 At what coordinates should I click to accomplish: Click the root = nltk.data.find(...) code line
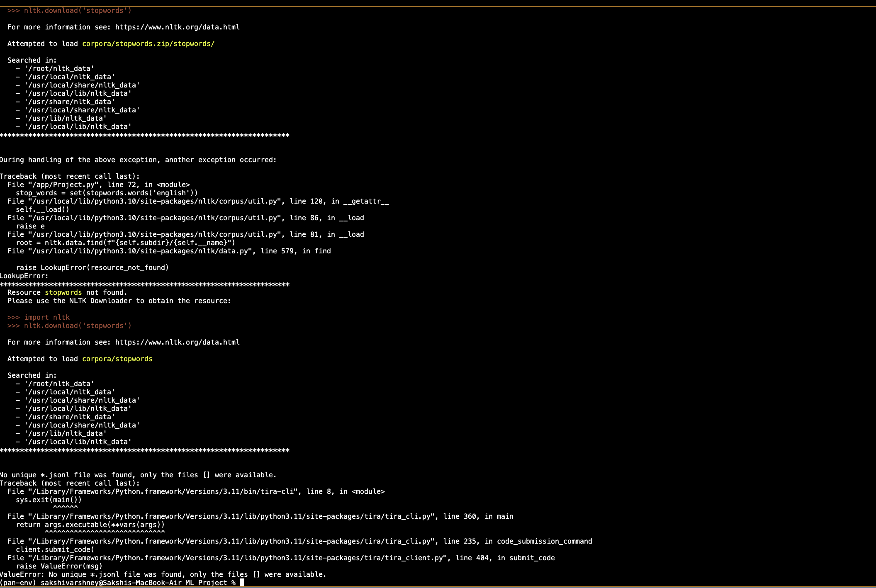click(126, 243)
